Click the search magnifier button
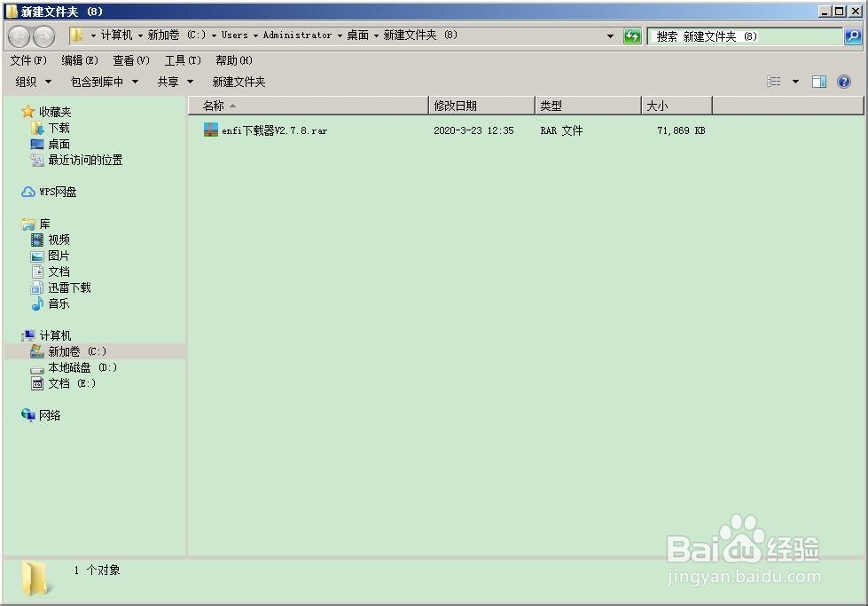This screenshot has width=868, height=606. click(853, 36)
